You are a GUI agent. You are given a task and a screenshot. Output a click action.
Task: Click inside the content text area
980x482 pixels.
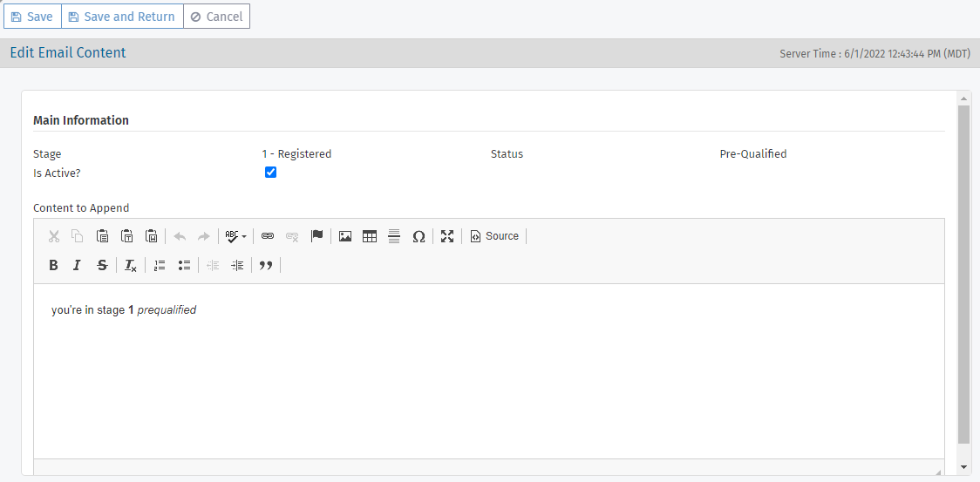(488, 375)
